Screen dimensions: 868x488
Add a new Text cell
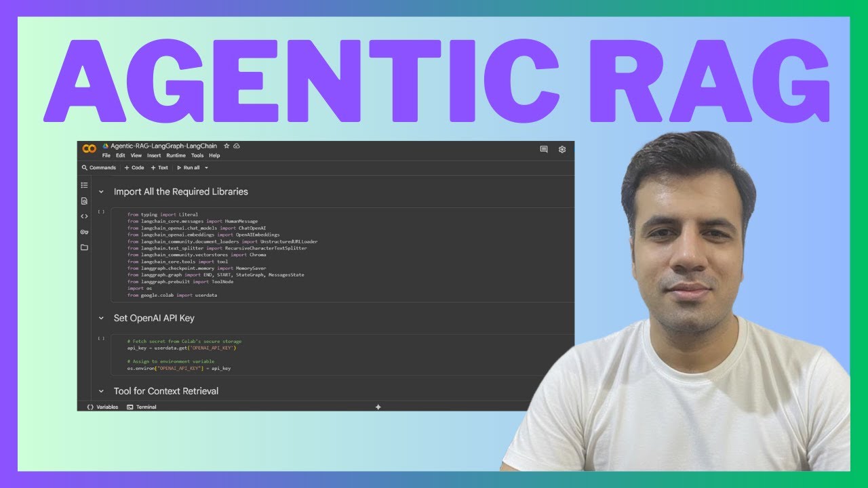(x=159, y=167)
